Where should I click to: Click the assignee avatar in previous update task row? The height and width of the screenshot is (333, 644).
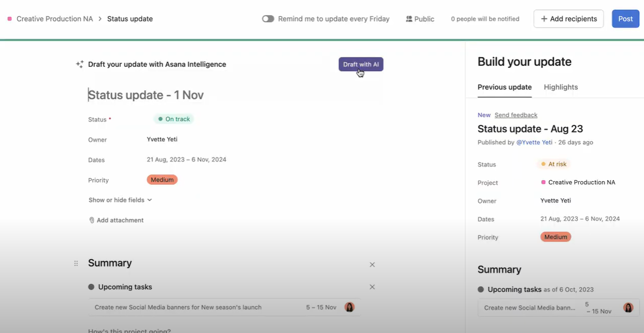click(x=628, y=308)
